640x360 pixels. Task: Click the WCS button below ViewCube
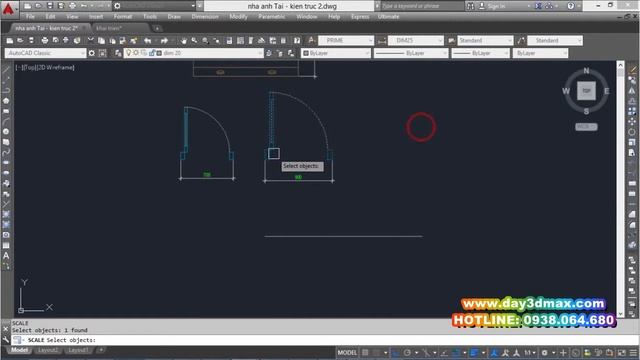click(x=586, y=127)
